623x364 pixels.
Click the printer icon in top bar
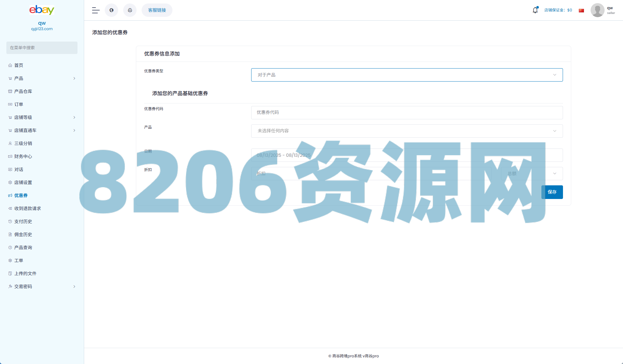click(130, 10)
